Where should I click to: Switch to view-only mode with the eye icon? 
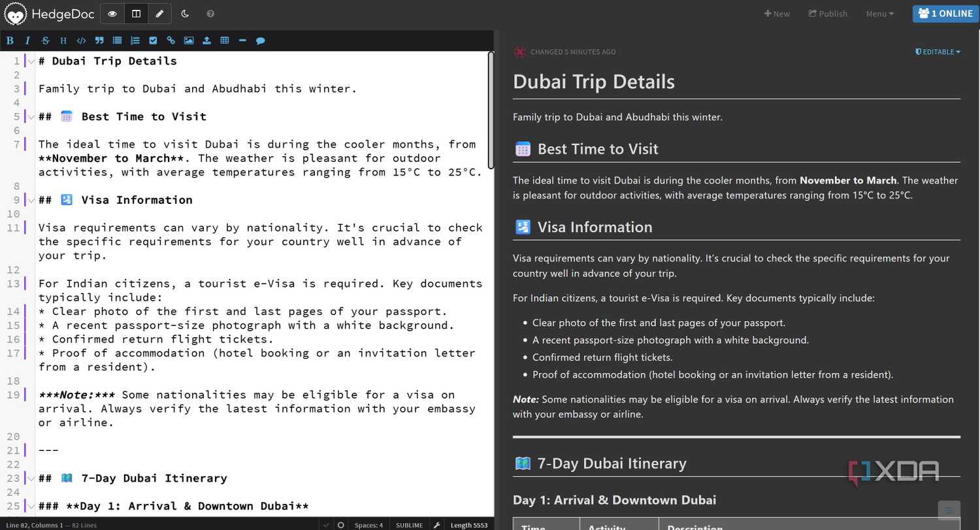tap(112, 14)
